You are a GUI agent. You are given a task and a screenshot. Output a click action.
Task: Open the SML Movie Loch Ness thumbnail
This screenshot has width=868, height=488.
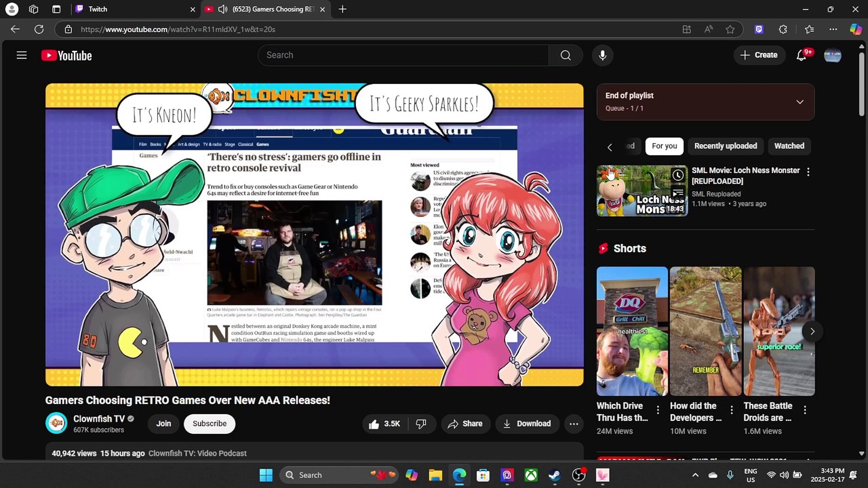(642, 191)
